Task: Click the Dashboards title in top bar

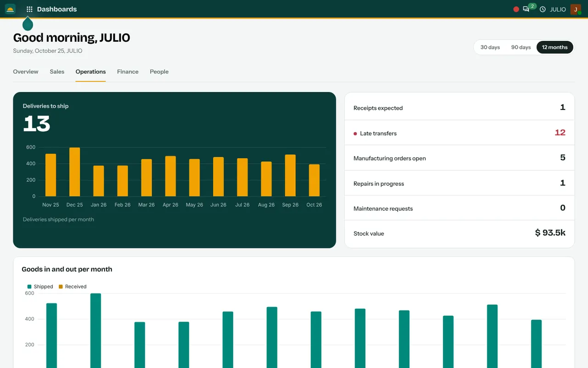Action: tap(57, 9)
